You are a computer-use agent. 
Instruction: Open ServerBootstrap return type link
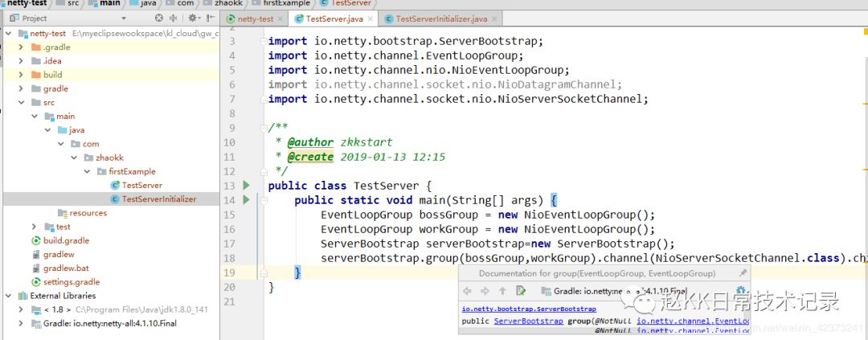click(528, 322)
